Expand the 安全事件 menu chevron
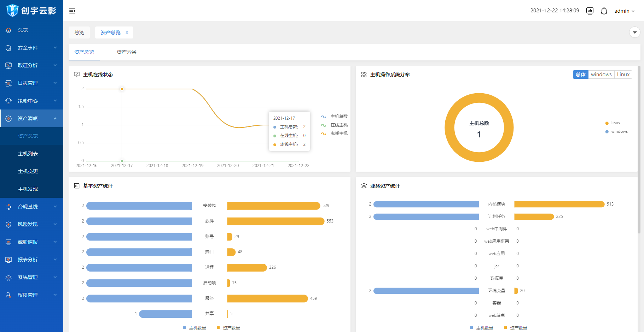The image size is (644, 332). tap(55, 48)
